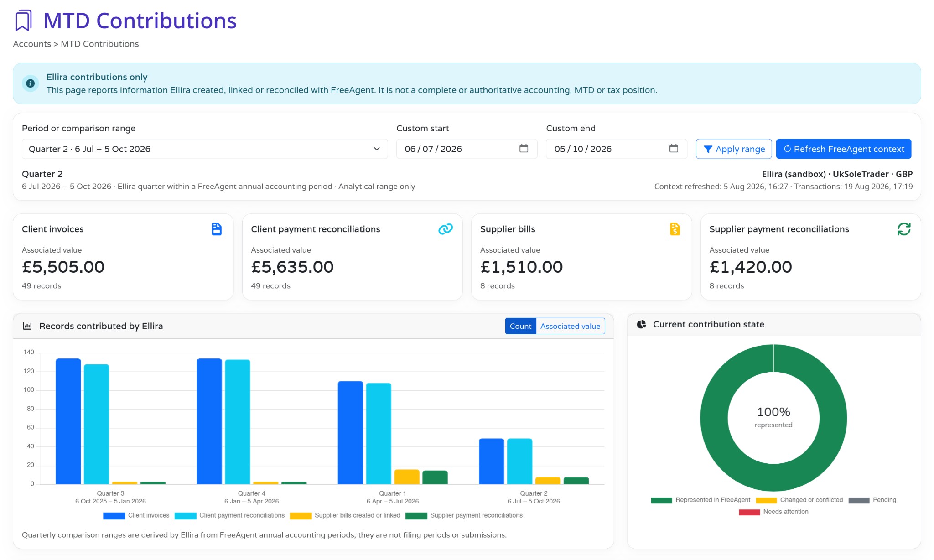Open the Client invoices summary card
Screen dimensions: 934x560
pos(123,257)
